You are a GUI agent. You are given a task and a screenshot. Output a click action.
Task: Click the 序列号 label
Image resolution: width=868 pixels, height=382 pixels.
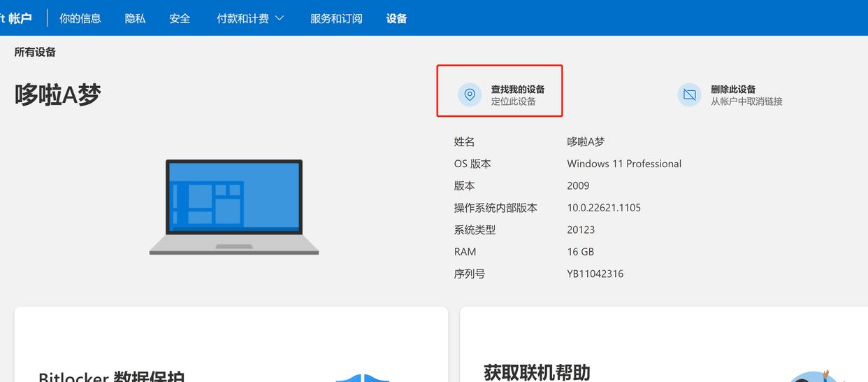click(x=469, y=274)
